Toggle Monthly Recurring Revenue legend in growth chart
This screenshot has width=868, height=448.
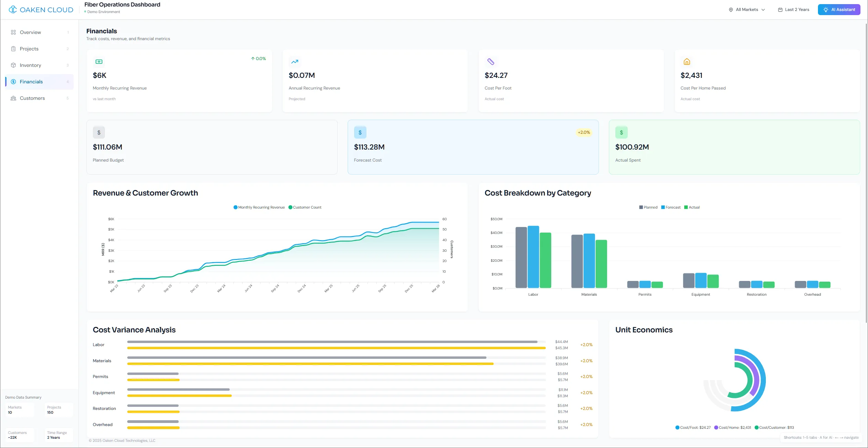(259, 207)
